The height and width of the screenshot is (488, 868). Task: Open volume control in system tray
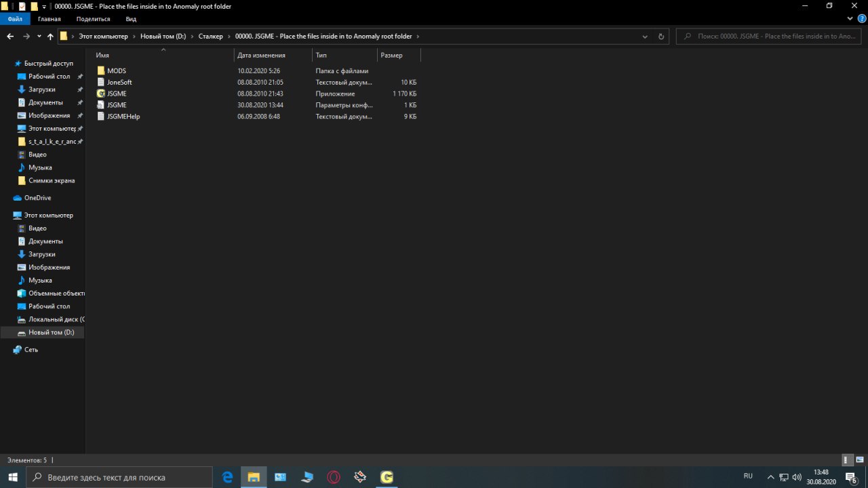797,477
